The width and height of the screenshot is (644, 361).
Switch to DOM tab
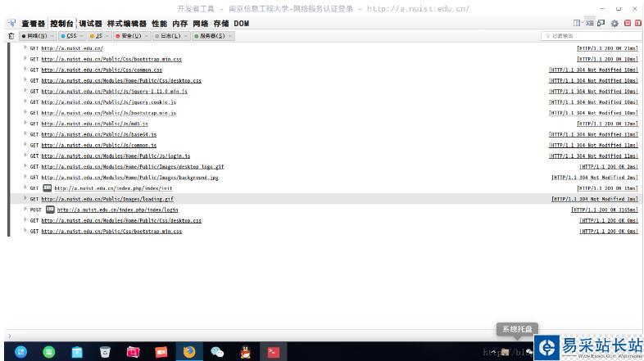[x=242, y=24]
